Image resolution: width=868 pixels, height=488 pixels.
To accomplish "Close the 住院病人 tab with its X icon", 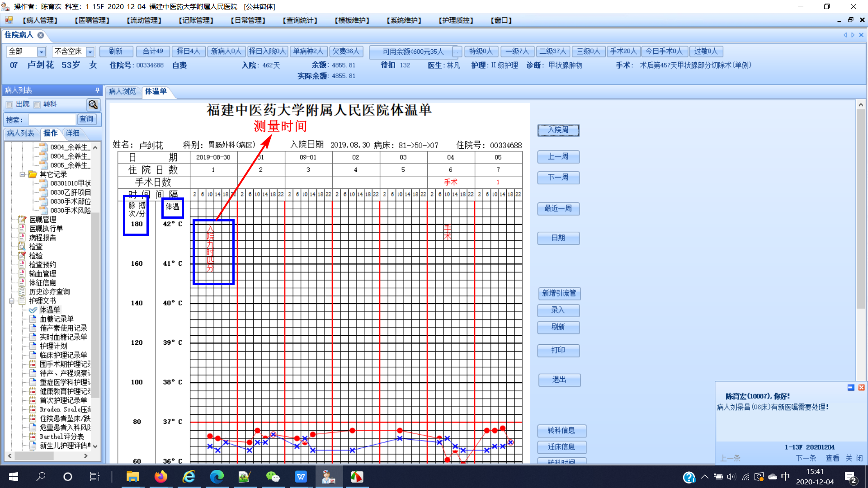I will pyautogui.click(x=41, y=35).
